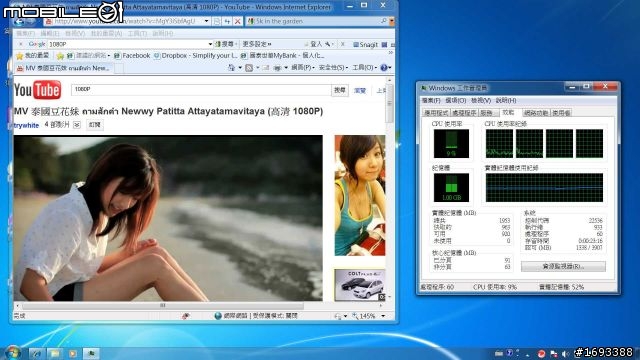Click the volume speaker tray icon

pos(565,353)
